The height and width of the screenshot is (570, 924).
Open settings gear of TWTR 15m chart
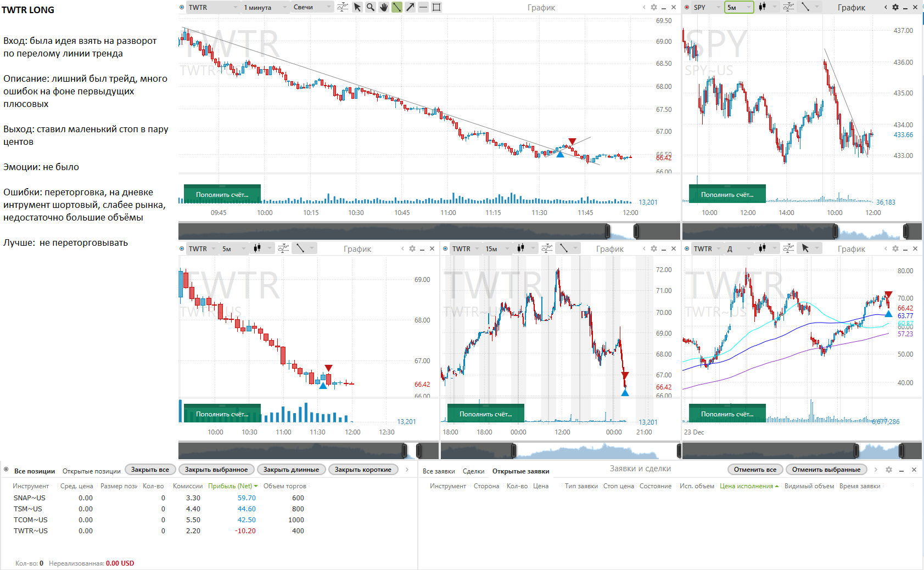[x=653, y=249]
